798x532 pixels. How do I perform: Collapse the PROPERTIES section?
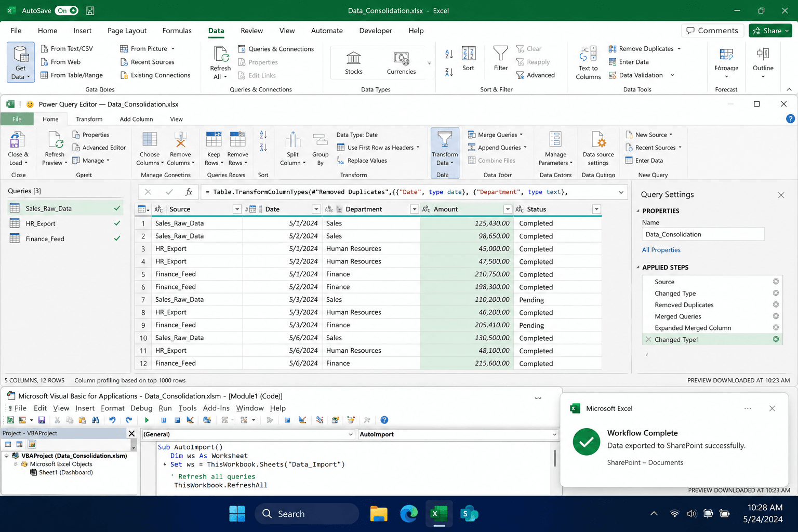638,210
